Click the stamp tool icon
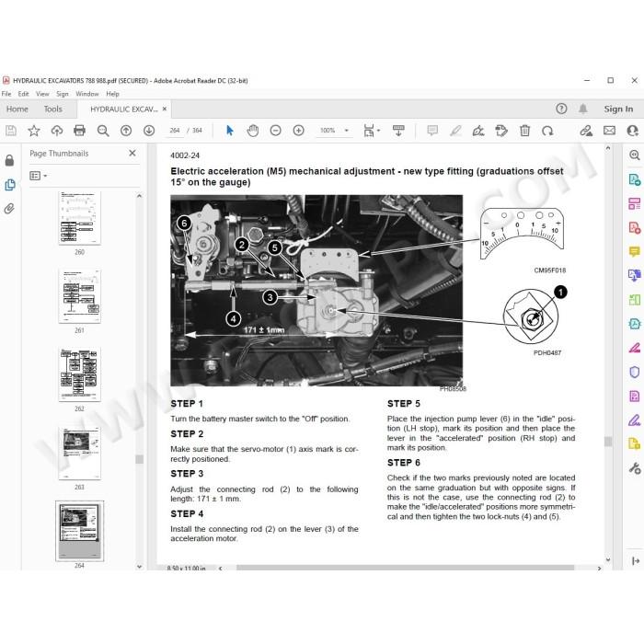This screenshot has height=644, width=644. [x=501, y=131]
